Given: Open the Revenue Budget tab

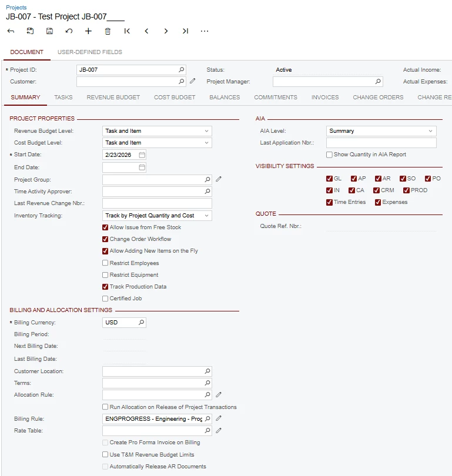Looking at the screenshot, I should pyautogui.click(x=113, y=98).
